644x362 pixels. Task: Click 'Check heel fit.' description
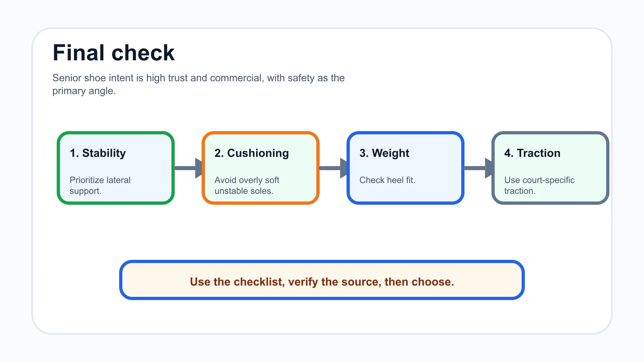387,180
